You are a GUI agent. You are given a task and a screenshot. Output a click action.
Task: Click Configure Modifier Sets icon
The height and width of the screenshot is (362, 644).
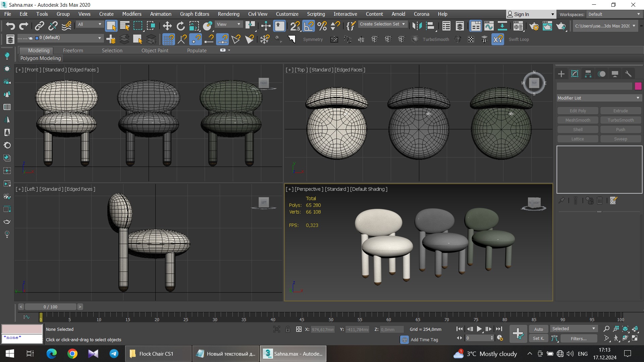point(613,200)
